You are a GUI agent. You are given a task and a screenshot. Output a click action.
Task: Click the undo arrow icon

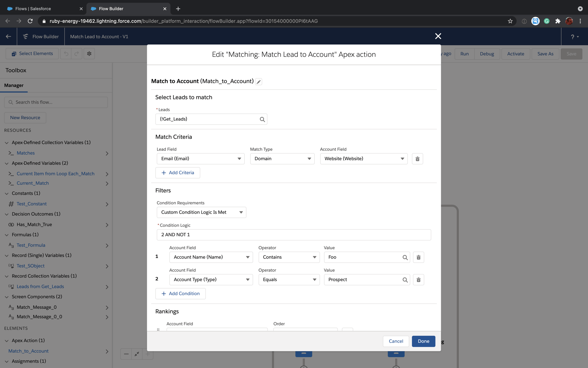coord(66,53)
